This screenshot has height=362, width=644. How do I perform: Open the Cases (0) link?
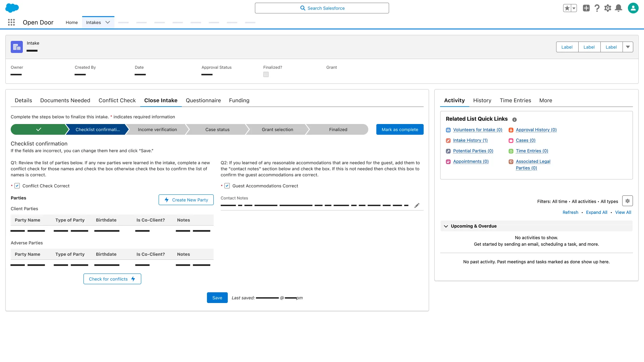[526, 140]
